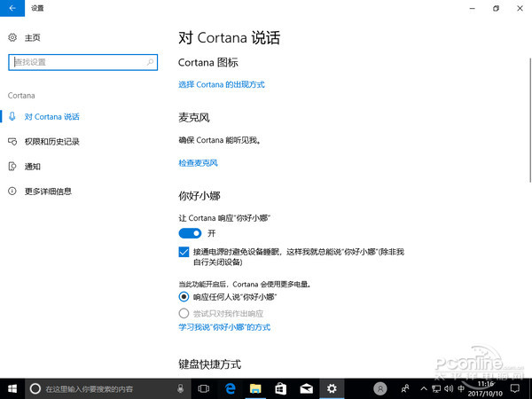Click the taskbar microphone icon
The height and width of the screenshot is (399, 532).
(181, 389)
